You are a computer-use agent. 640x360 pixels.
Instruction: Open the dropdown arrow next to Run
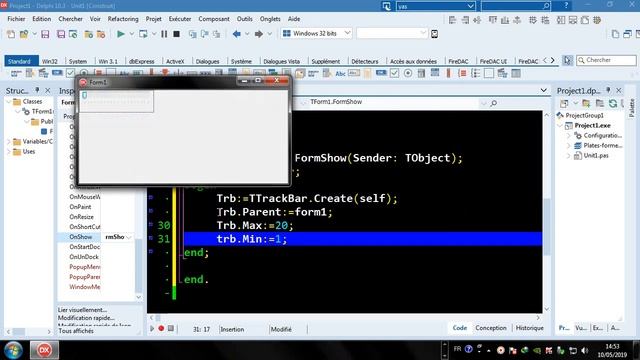pyautogui.click(x=131, y=34)
